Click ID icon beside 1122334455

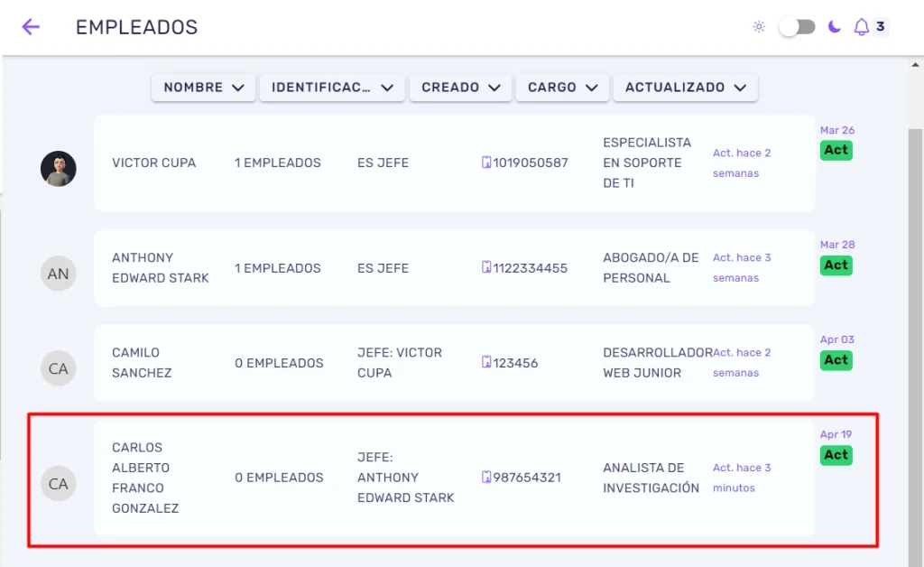click(486, 267)
